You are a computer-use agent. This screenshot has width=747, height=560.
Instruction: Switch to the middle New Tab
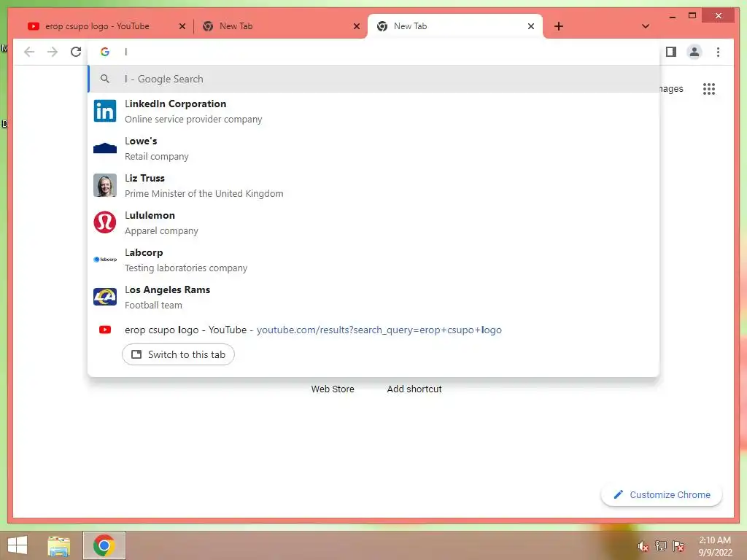click(280, 27)
